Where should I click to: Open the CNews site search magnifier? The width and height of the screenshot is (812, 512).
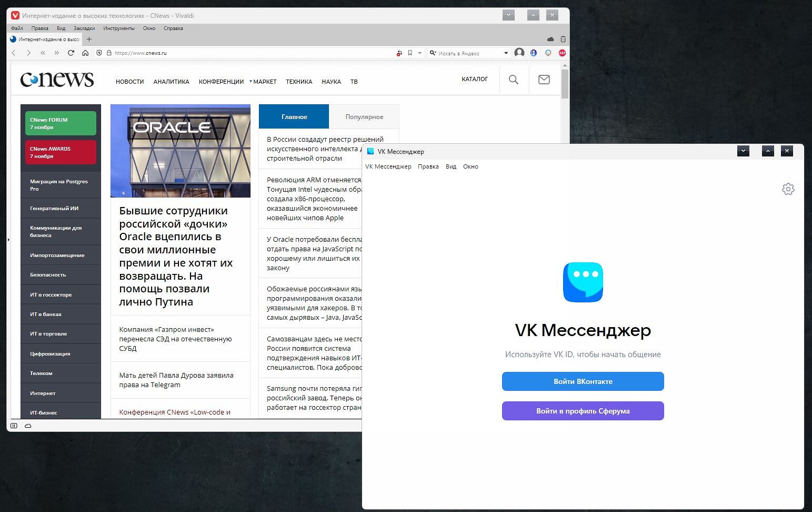(514, 80)
